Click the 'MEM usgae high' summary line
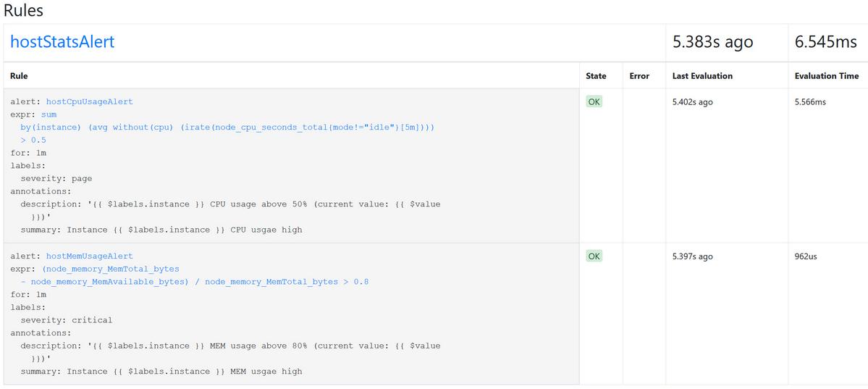This screenshot has width=868, height=389. point(161,372)
